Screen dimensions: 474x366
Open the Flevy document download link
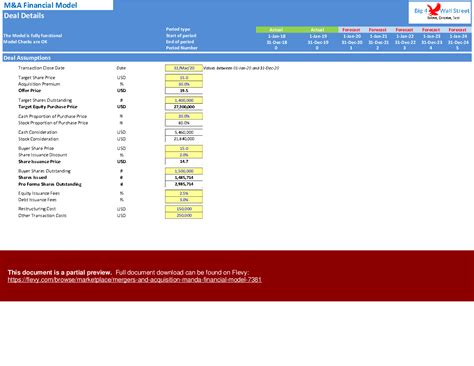[x=134, y=280]
